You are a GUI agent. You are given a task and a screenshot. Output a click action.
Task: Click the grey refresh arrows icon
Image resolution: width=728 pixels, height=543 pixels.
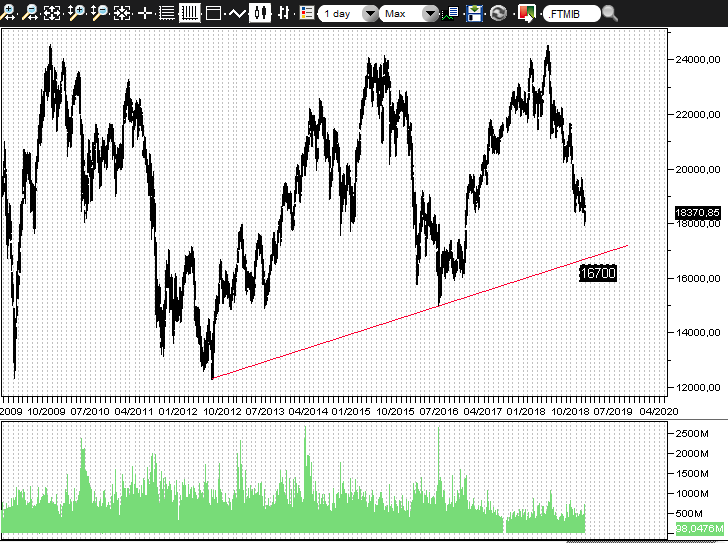[498, 13]
